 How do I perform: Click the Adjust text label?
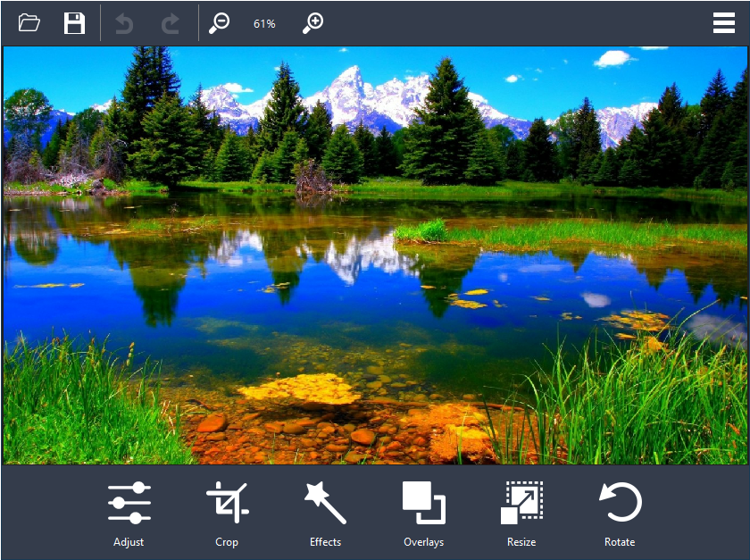point(129,542)
